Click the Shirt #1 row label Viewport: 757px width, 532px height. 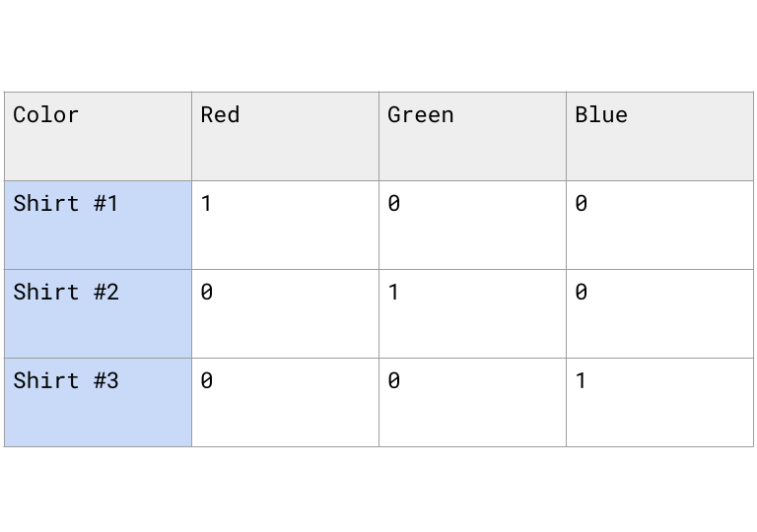click(98, 225)
